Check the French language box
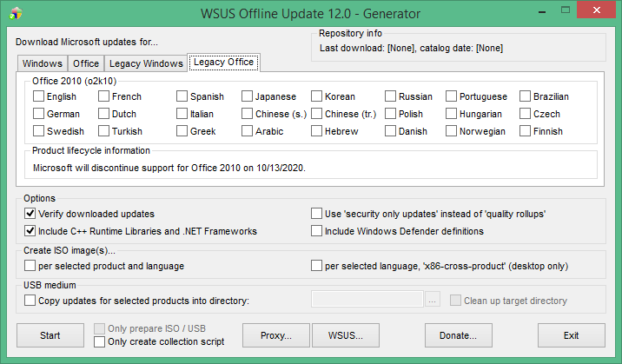Image resolution: width=622 pixels, height=364 pixels. (103, 96)
